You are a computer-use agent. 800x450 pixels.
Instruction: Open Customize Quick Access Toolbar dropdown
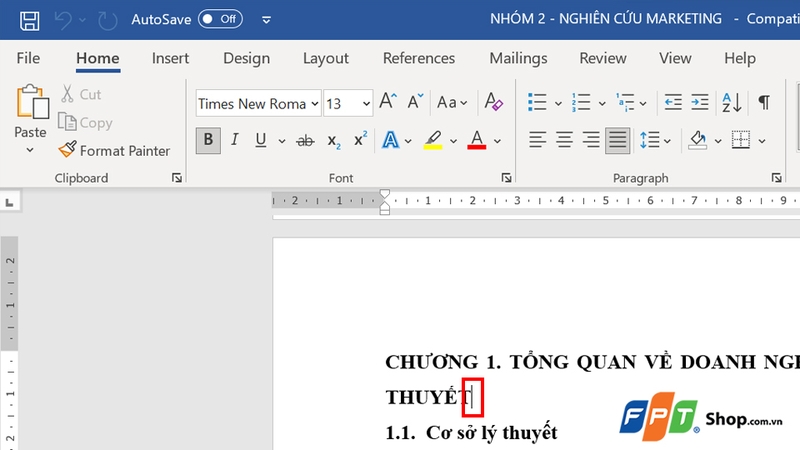pos(266,20)
